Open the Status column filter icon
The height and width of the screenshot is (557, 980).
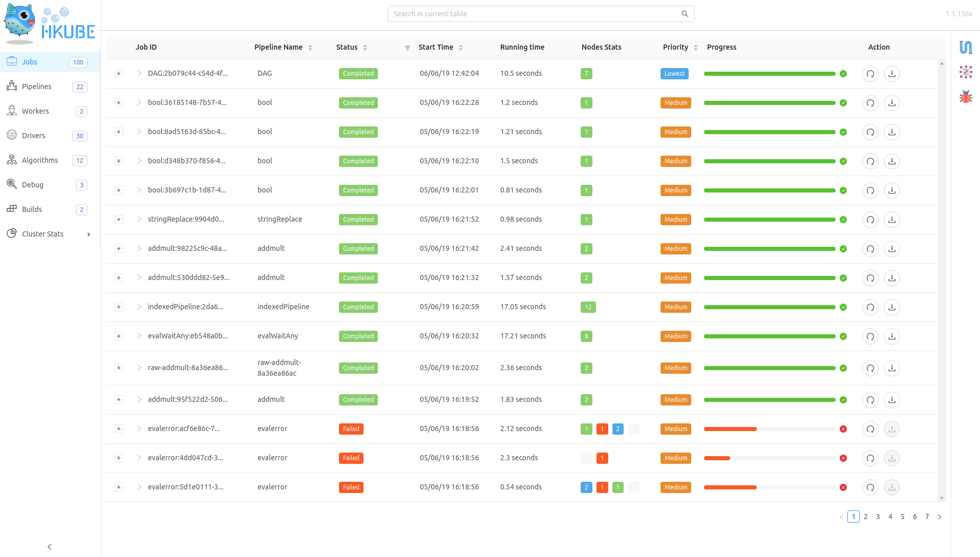(408, 48)
